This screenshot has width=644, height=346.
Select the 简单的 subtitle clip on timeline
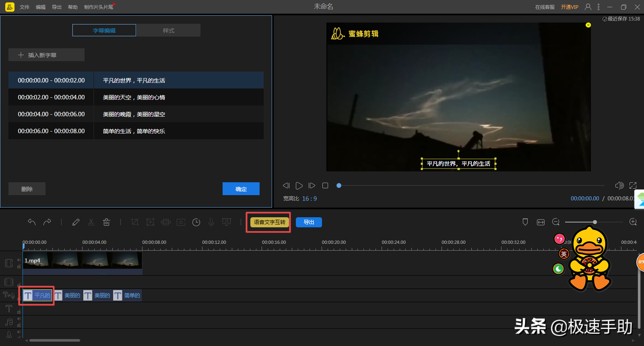[x=127, y=295]
